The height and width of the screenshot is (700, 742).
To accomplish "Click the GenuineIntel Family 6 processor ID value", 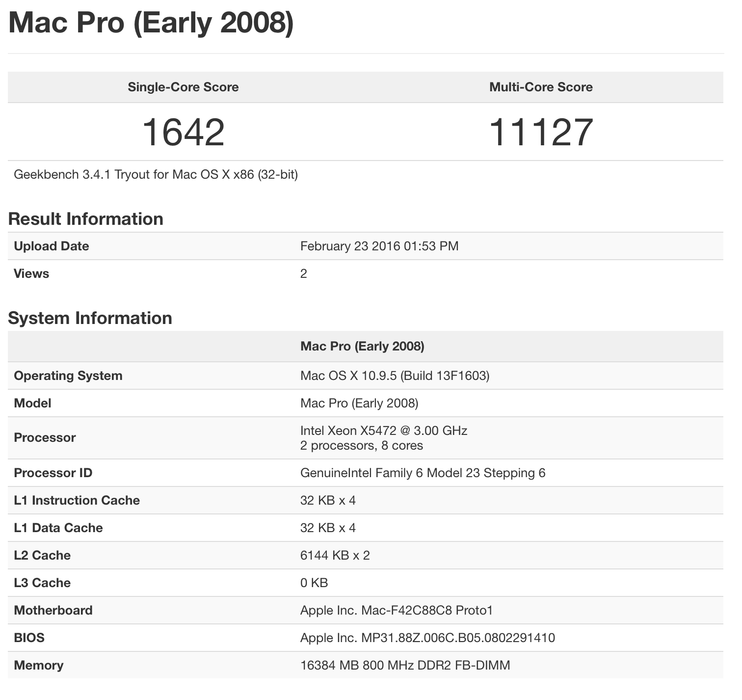I will pyautogui.click(x=423, y=473).
